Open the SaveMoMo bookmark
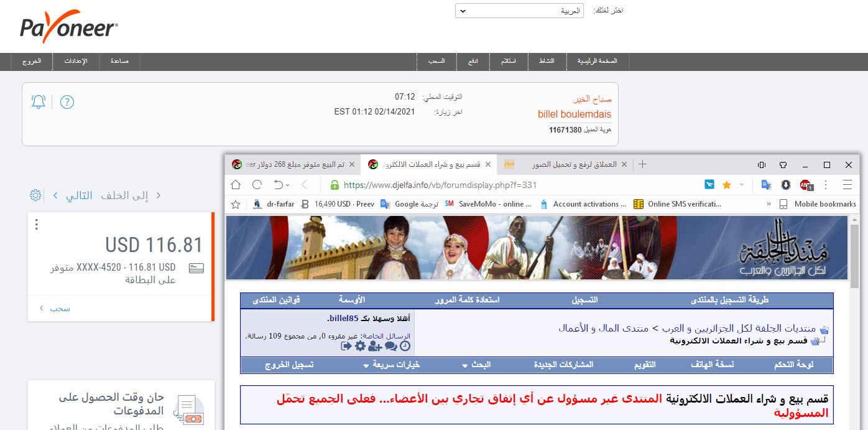The image size is (868, 430). tap(488, 204)
